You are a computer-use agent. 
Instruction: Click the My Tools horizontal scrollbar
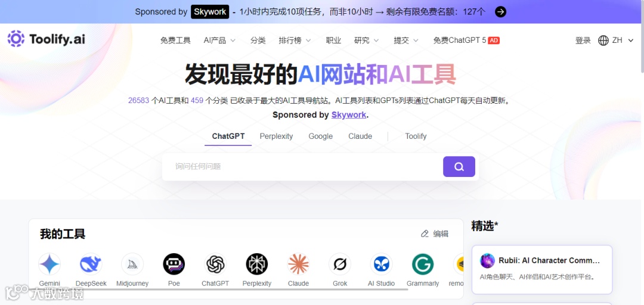218,290
